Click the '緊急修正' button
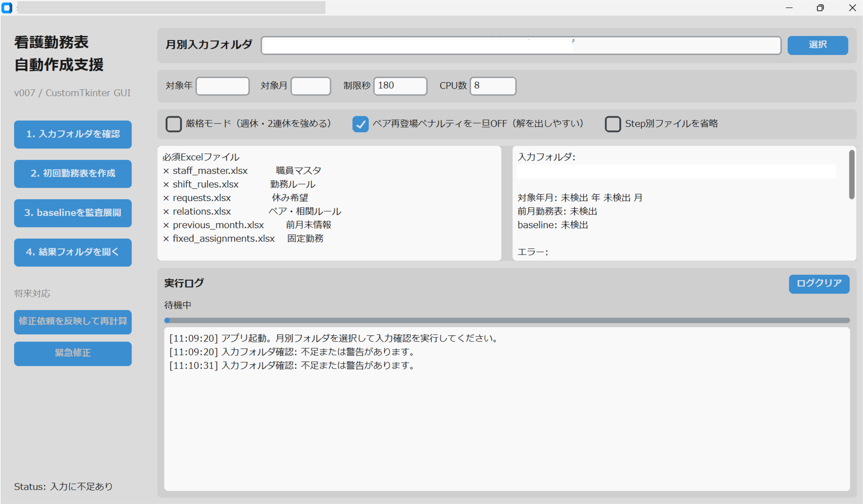Image resolution: width=863 pixels, height=504 pixels. pos(73,353)
